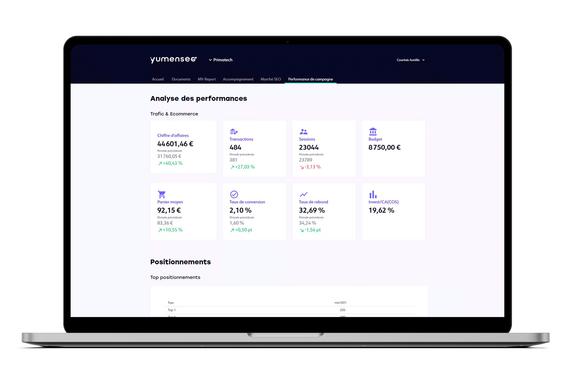This screenshot has width=567, height=392.
Task: Click the 8 750,00 € budget value
Action: pos(384,147)
